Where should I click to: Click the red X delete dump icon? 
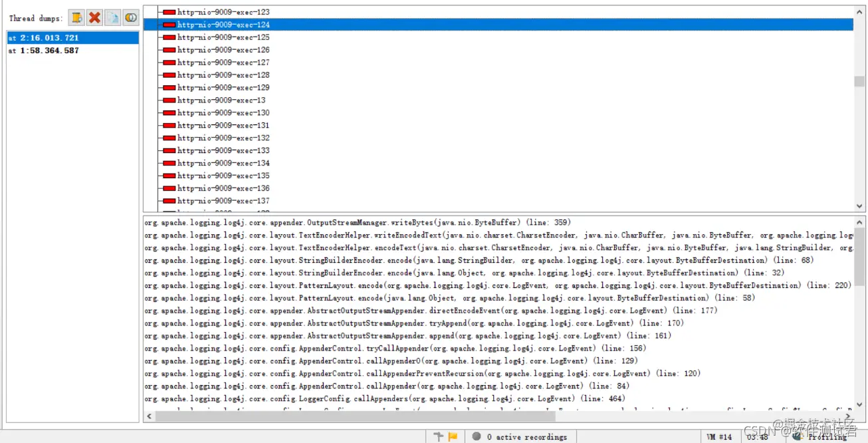tap(95, 18)
